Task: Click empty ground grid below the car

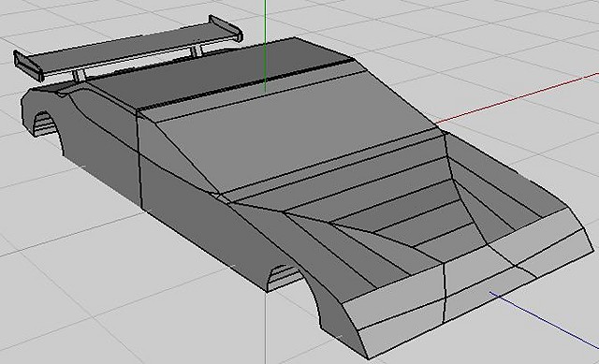Action: 134,306
